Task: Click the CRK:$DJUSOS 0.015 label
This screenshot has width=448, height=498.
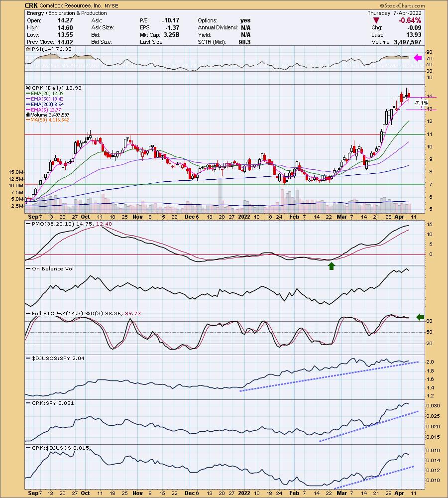Action: [60, 448]
